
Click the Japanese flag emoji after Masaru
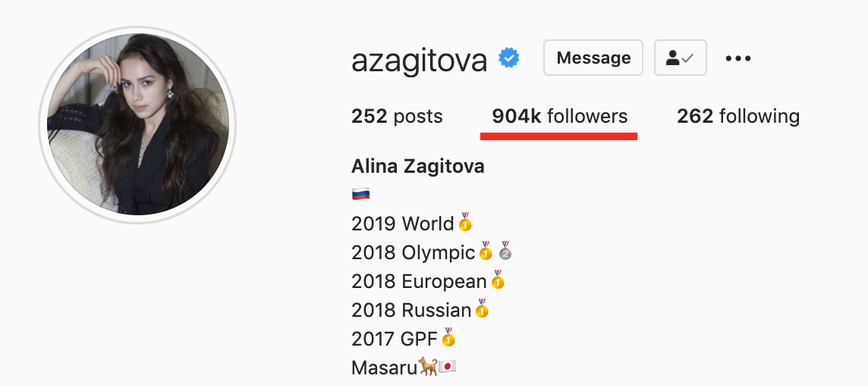pyautogui.click(x=448, y=366)
